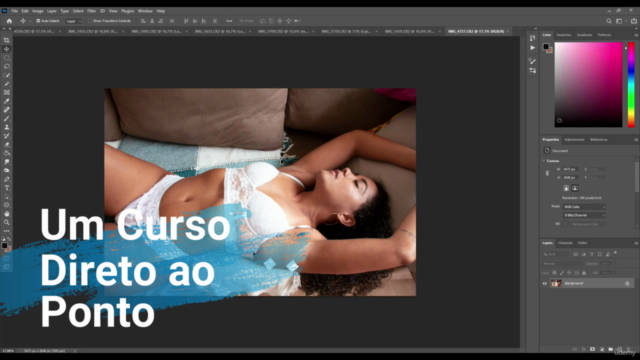The height and width of the screenshot is (360, 640).
Task: Toggle lock position in Layers panel
Action: (x=569, y=273)
